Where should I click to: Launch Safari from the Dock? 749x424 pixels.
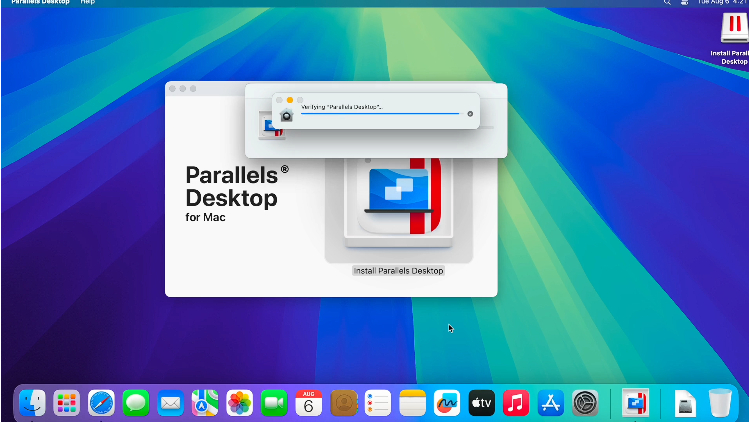click(101, 403)
